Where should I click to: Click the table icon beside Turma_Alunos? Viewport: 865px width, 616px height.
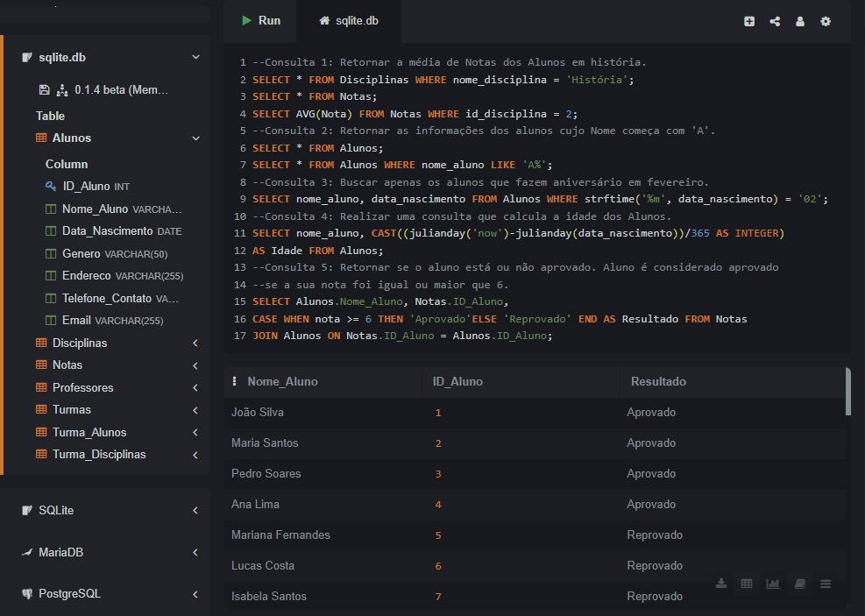pos(41,432)
